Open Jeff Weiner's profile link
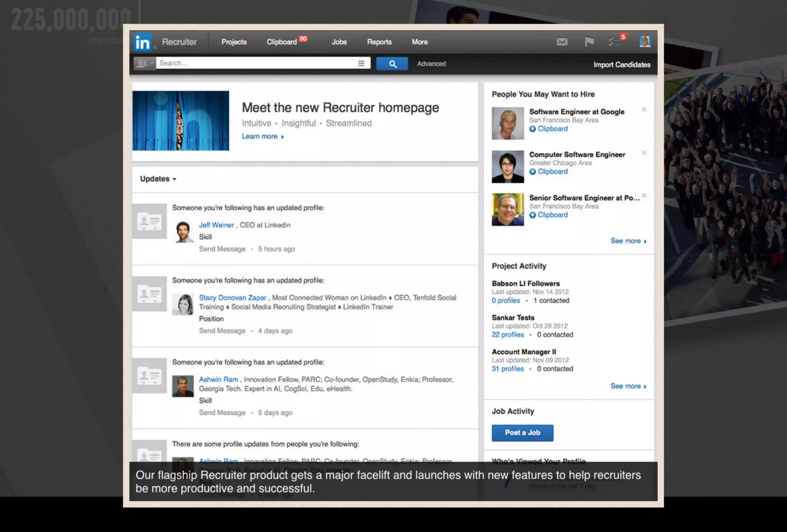Viewport: 787px width, 532px height. [216, 225]
